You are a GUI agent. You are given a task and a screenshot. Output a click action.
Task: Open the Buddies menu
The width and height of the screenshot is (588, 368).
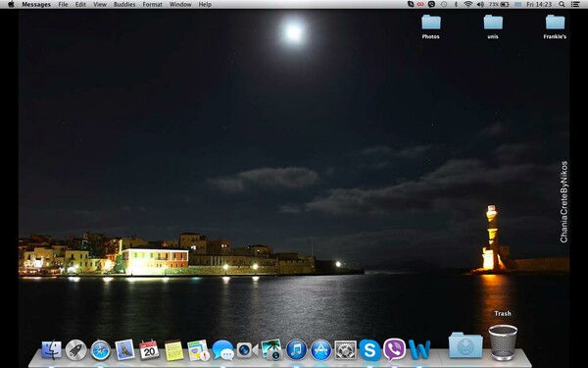pos(124,5)
